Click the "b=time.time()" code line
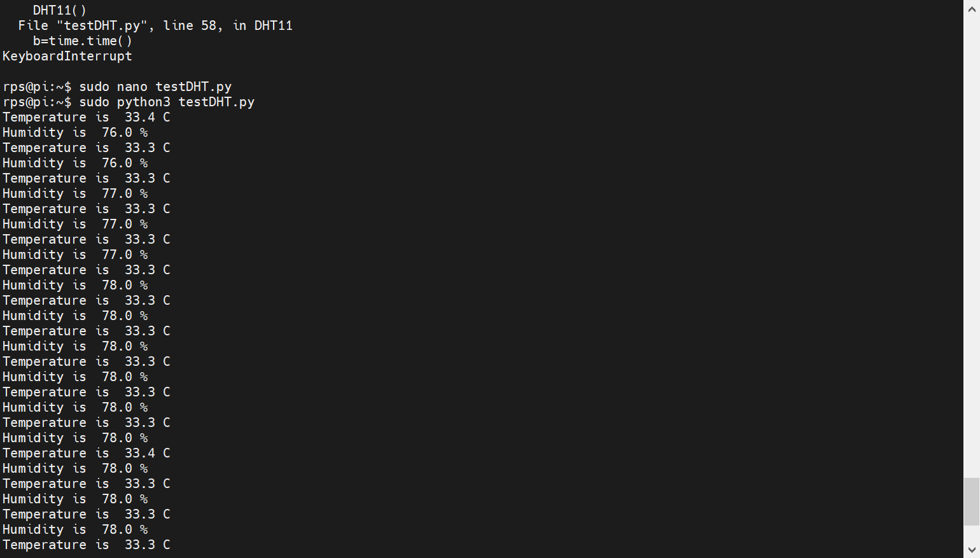Screen dimensions: 980x558 click(83, 41)
